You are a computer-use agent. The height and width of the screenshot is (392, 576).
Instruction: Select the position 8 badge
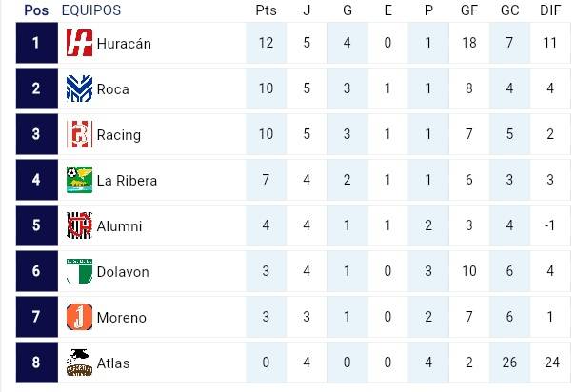pos(36,363)
